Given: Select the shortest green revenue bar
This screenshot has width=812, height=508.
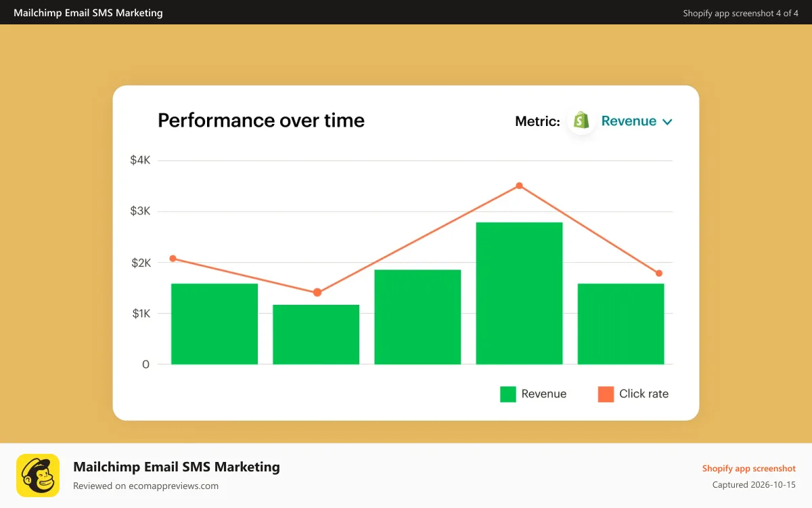Looking at the screenshot, I should click(x=316, y=335).
